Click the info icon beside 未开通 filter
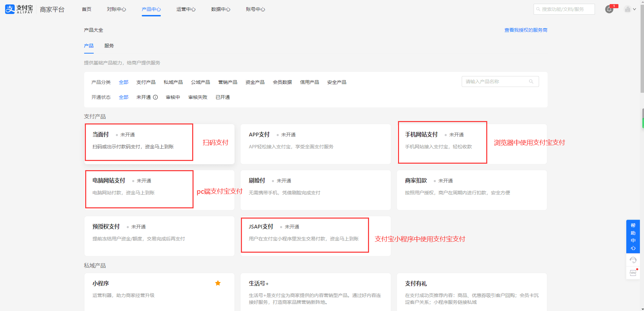Image resolution: width=644 pixels, height=311 pixels. [155, 97]
